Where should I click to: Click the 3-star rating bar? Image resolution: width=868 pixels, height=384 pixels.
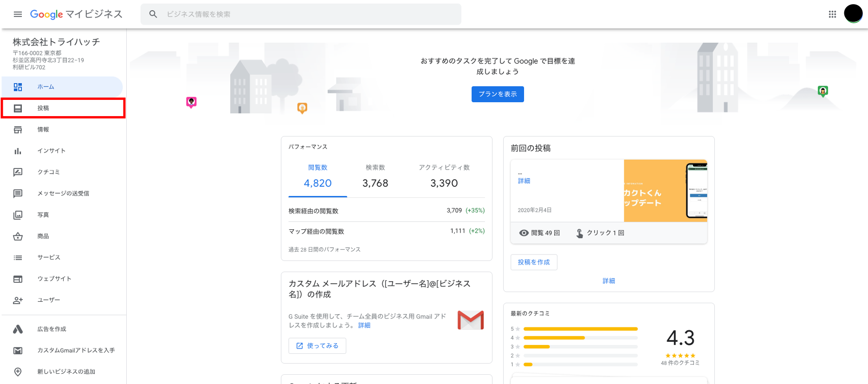pyautogui.click(x=580, y=346)
